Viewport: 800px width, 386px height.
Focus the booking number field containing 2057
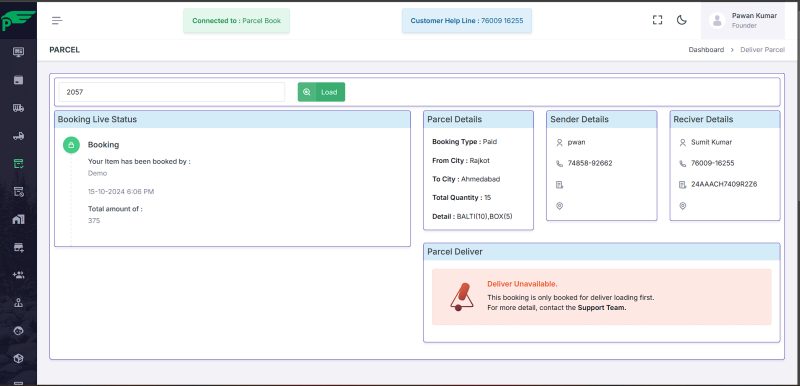[x=171, y=92]
